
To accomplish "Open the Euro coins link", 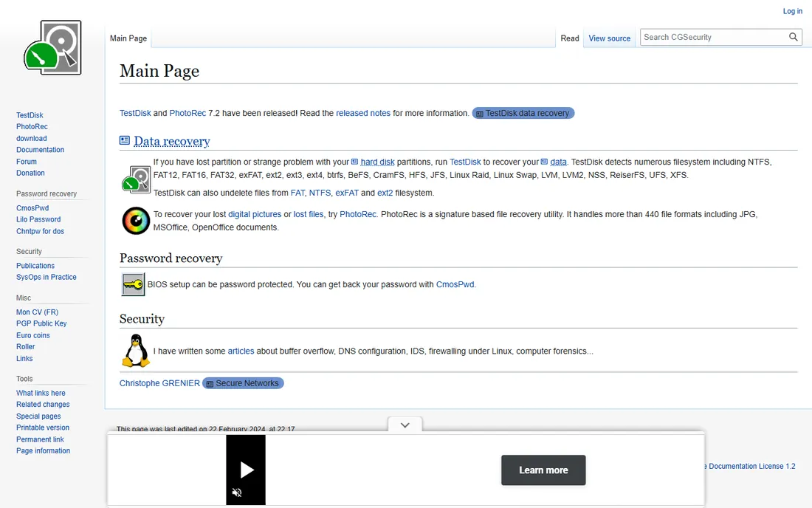I will coord(32,335).
